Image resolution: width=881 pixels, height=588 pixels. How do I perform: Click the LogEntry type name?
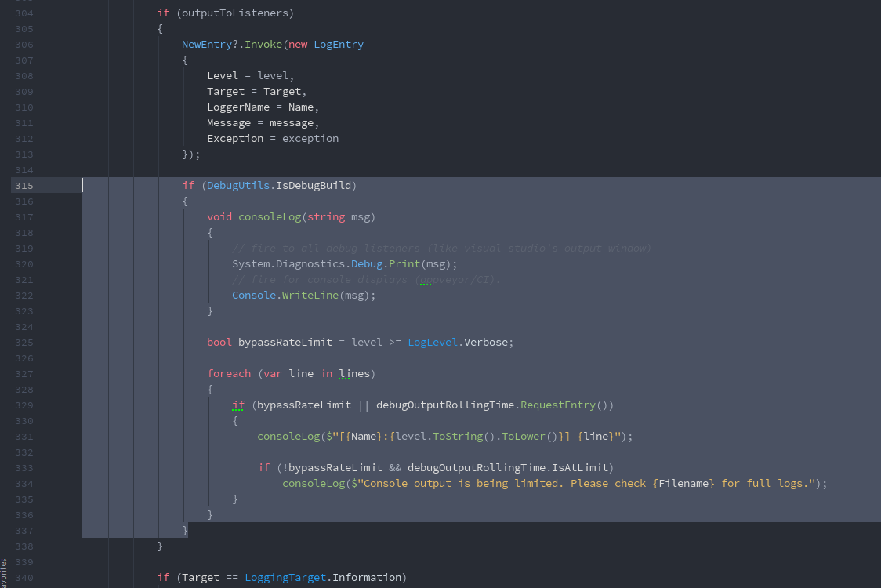339,45
